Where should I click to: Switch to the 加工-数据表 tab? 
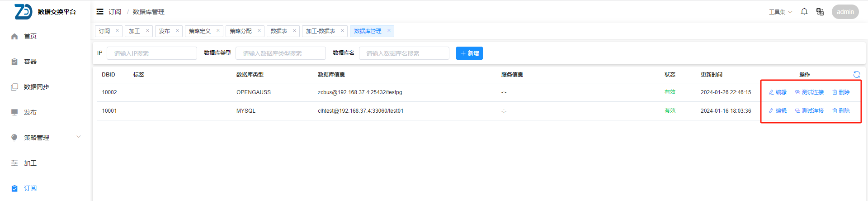(x=321, y=31)
